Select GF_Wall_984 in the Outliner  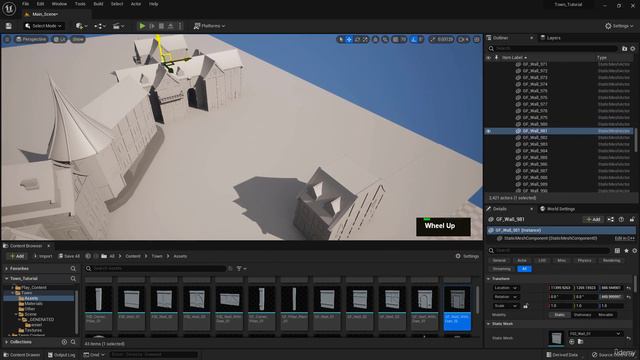pos(535,151)
